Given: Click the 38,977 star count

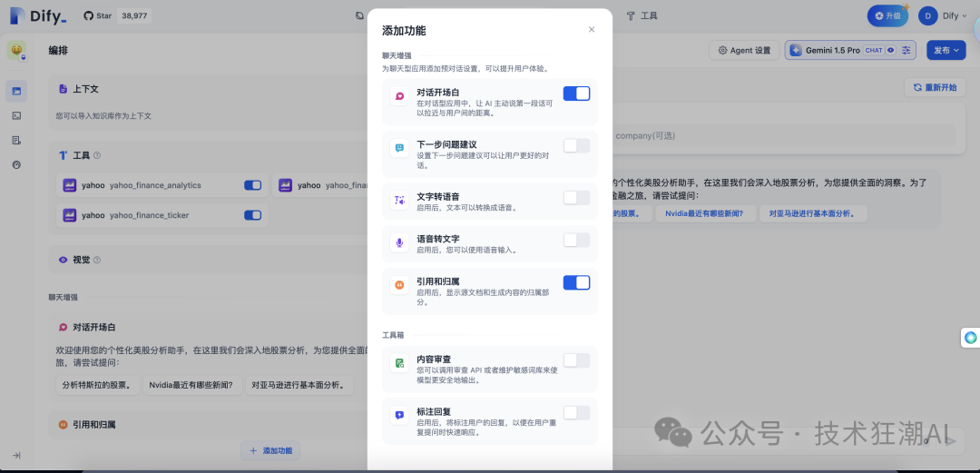Looking at the screenshot, I should [x=133, y=16].
